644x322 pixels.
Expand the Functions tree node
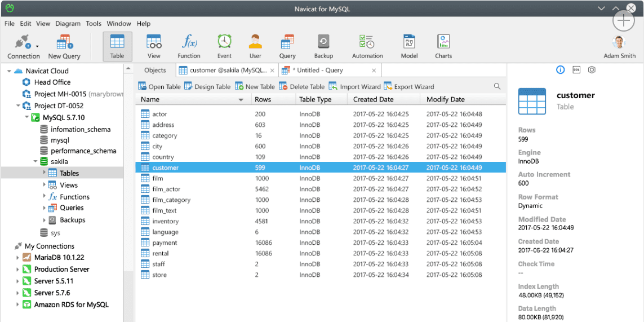(x=45, y=196)
